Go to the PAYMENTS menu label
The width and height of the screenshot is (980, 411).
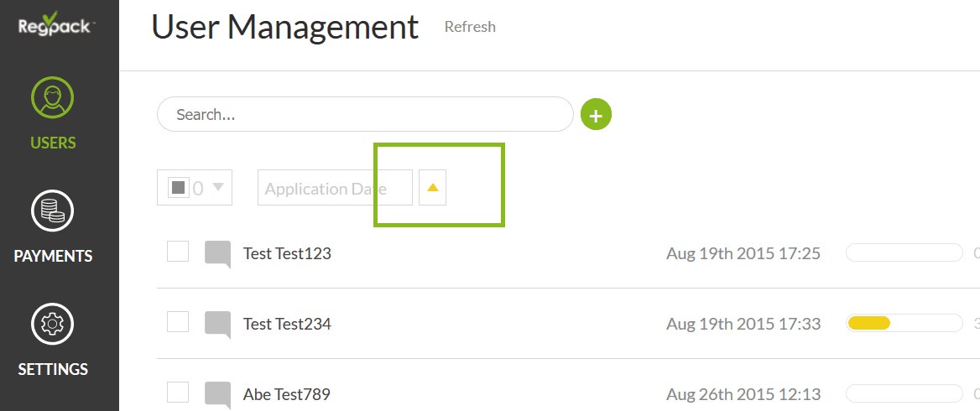coord(53,256)
